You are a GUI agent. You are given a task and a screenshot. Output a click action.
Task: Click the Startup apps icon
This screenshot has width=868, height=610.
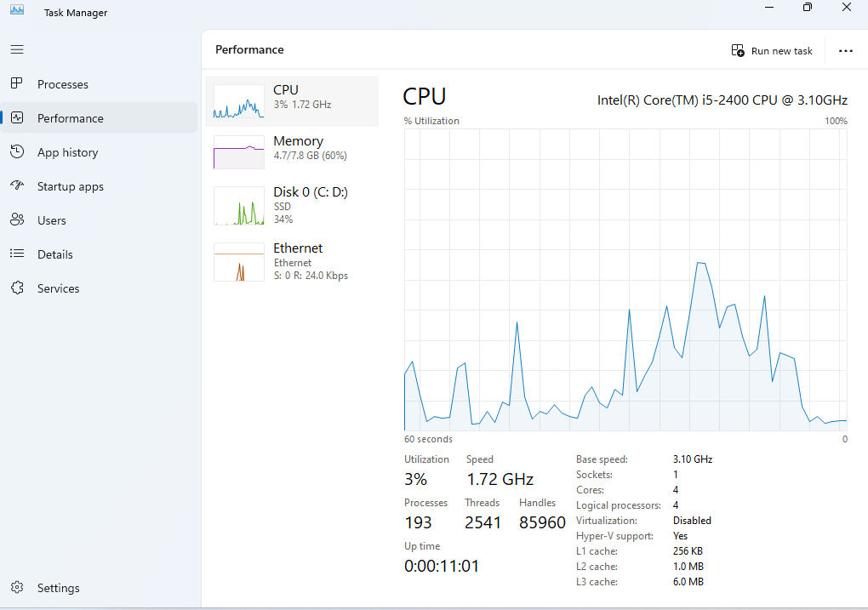coord(17,186)
